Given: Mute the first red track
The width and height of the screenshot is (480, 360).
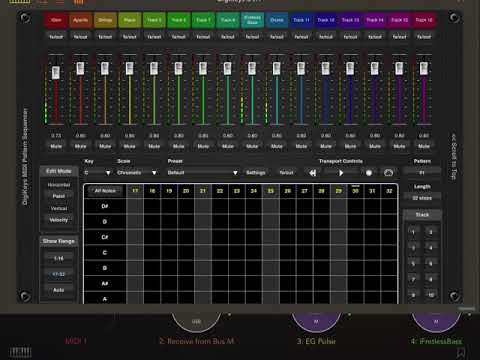Looking at the screenshot, I should click(56, 146).
